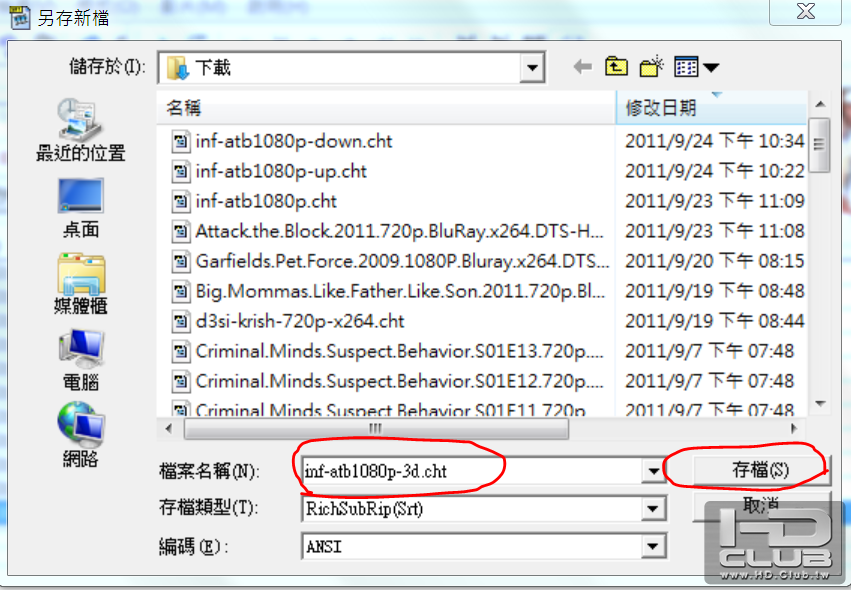Click the 取消 cancel button
The width and height of the screenshot is (851, 590).
tap(760, 506)
